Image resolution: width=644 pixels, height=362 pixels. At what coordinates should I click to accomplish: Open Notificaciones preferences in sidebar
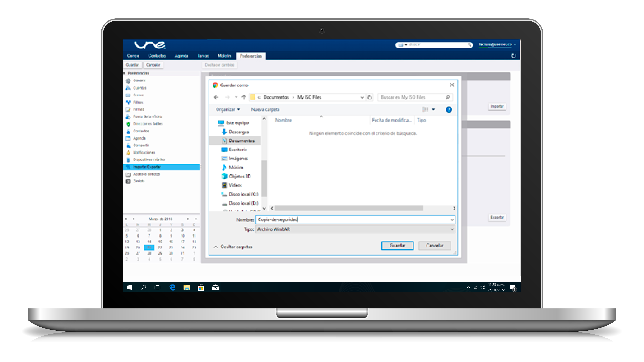tap(140, 153)
